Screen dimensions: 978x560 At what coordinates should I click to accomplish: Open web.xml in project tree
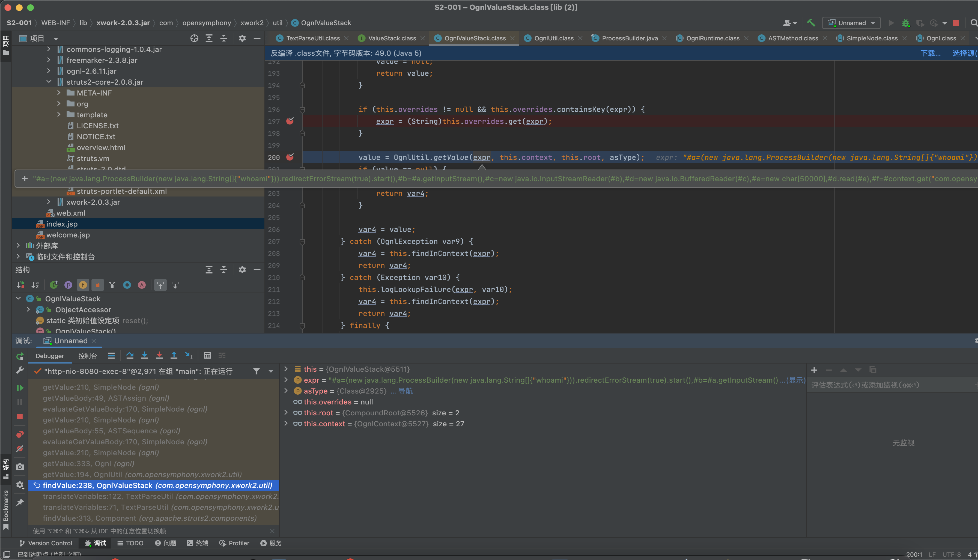click(70, 213)
